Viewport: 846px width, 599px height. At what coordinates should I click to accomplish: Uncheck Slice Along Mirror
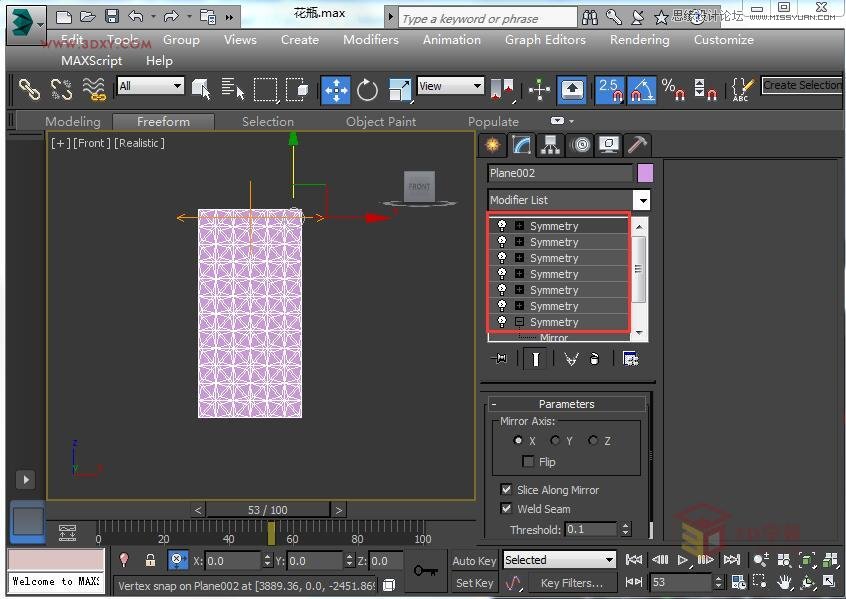[506, 490]
